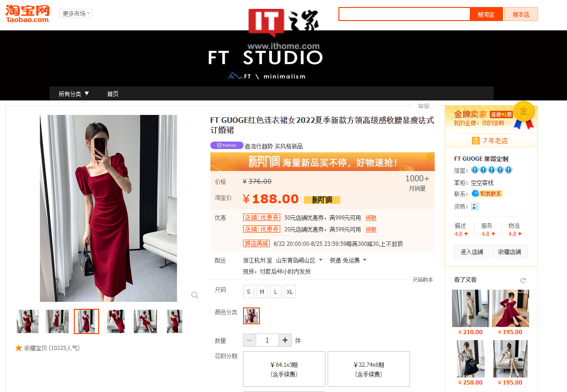Click the 进入店铺 button

tap(472, 252)
